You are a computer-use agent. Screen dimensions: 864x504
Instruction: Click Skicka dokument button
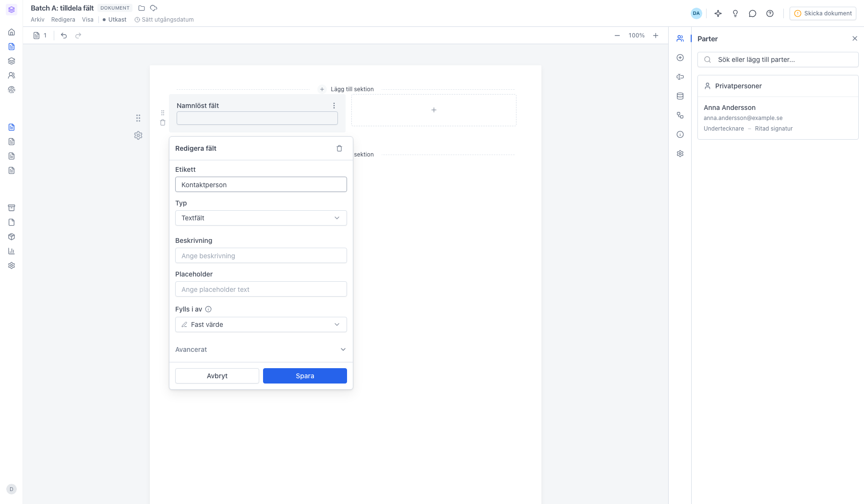coord(823,13)
